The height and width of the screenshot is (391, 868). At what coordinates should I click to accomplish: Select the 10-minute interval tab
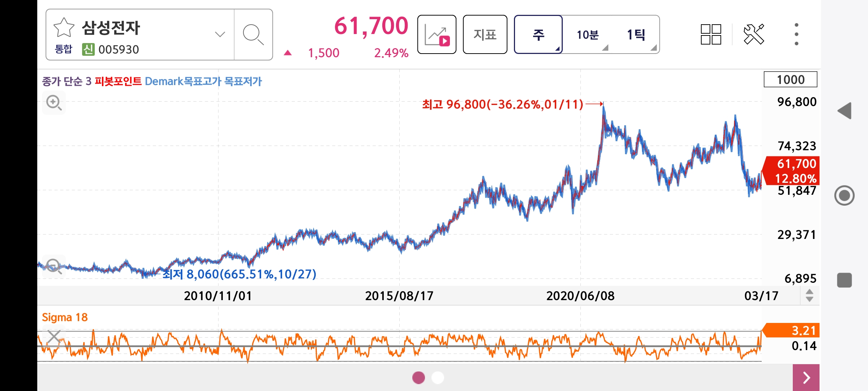(588, 35)
